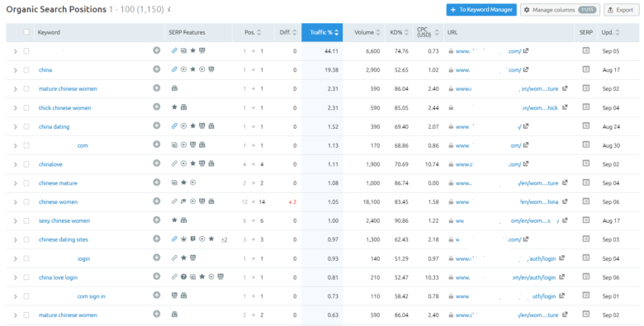View SERP snapshot for 'chinese dating sites' row

tap(586, 239)
